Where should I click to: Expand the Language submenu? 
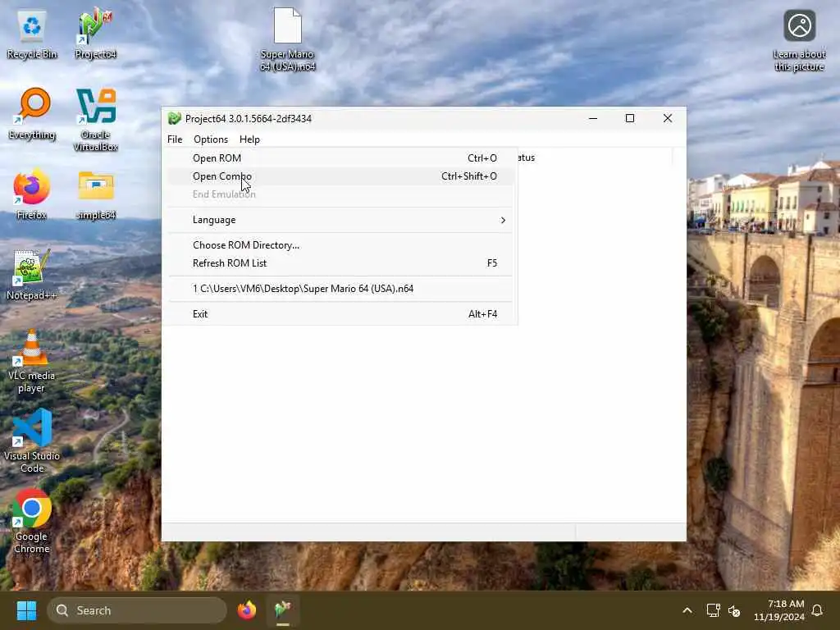[x=340, y=220]
